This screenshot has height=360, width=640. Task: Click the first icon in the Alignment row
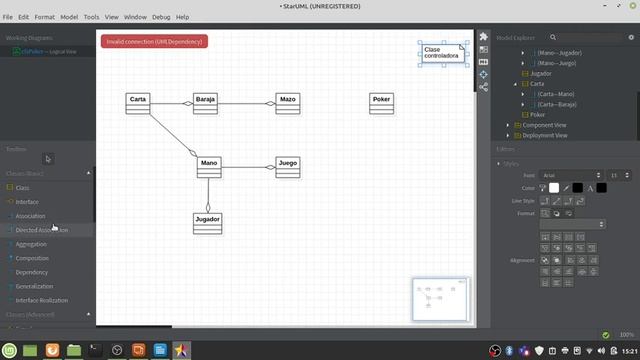click(545, 260)
